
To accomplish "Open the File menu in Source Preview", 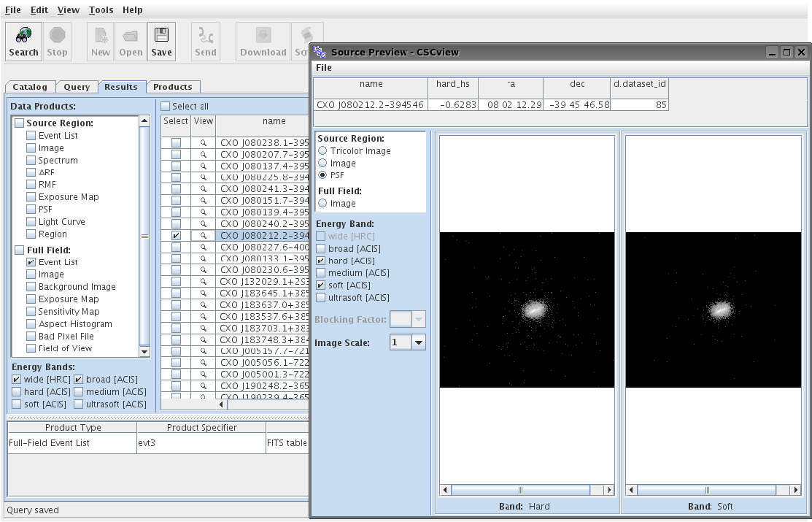I will click(x=323, y=68).
